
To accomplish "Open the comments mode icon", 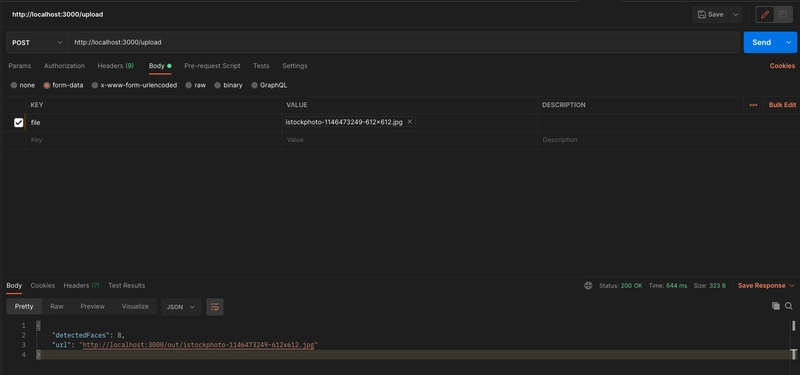I will click(x=783, y=14).
